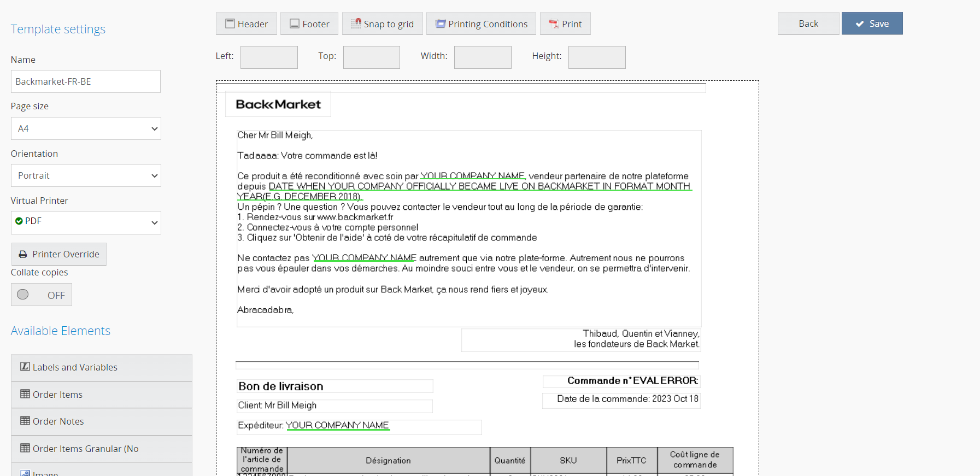The height and width of the screenshot is (476, 980).
Task: Click the Header icon in toolbar
Action: point(230,24)
